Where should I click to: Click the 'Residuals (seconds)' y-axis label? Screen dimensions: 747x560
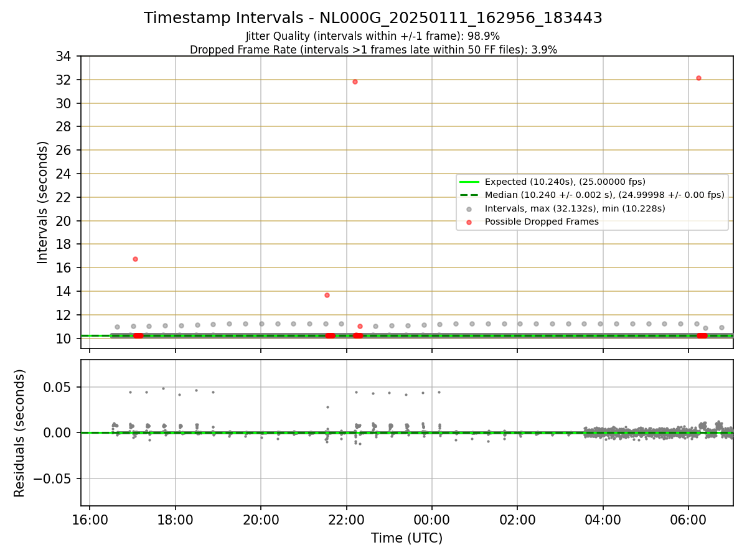click(20, 433)
